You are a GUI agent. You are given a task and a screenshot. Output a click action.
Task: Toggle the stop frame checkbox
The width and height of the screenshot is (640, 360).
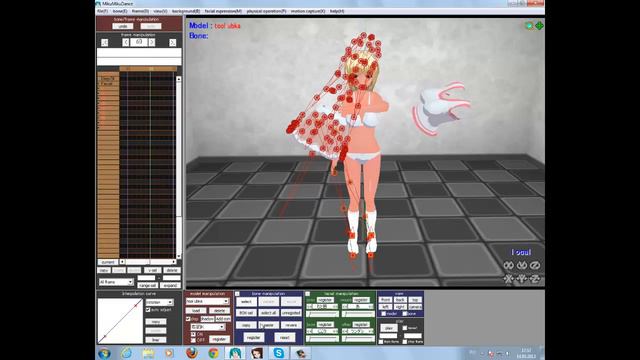tap(404, 342)
